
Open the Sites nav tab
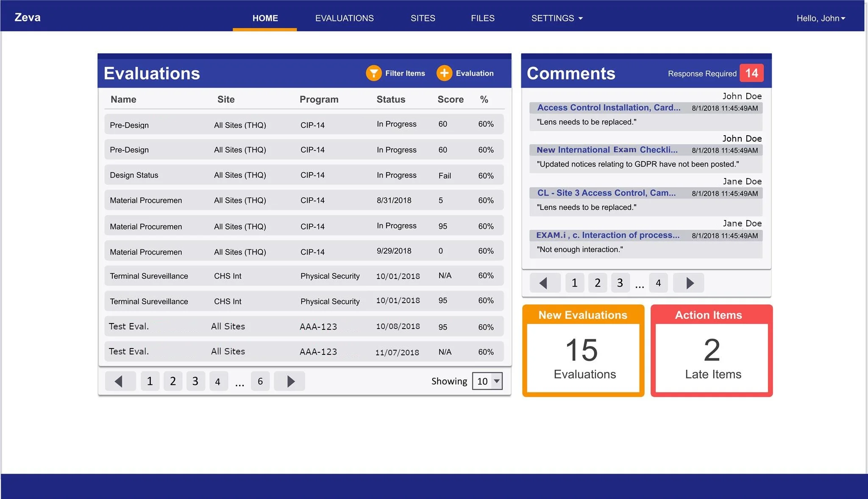tap(423, 18)
